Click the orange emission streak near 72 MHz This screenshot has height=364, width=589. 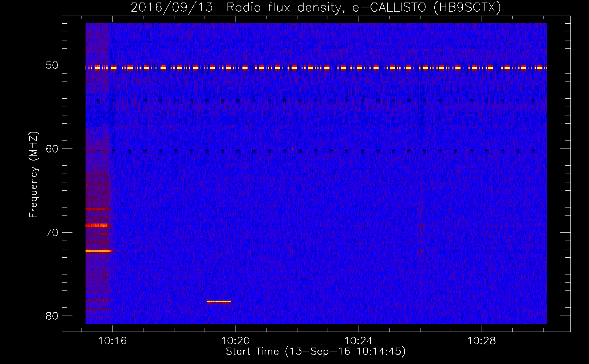pyautogui.click(x=99, y=251)
